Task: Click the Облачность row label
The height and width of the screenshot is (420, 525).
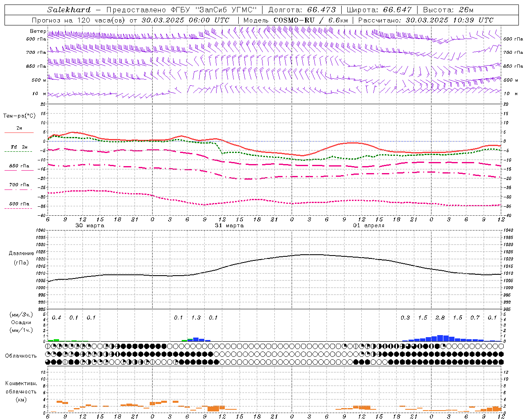Action: (21, 356)
